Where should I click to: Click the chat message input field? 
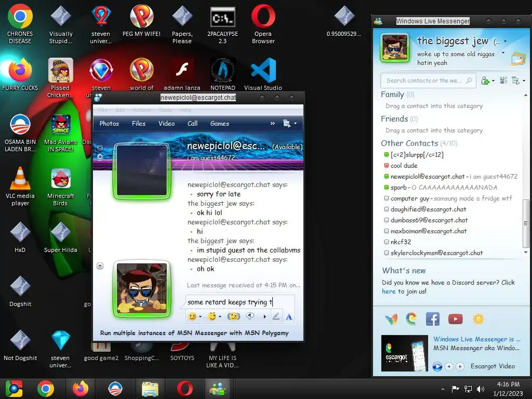[x=240, y=302]
